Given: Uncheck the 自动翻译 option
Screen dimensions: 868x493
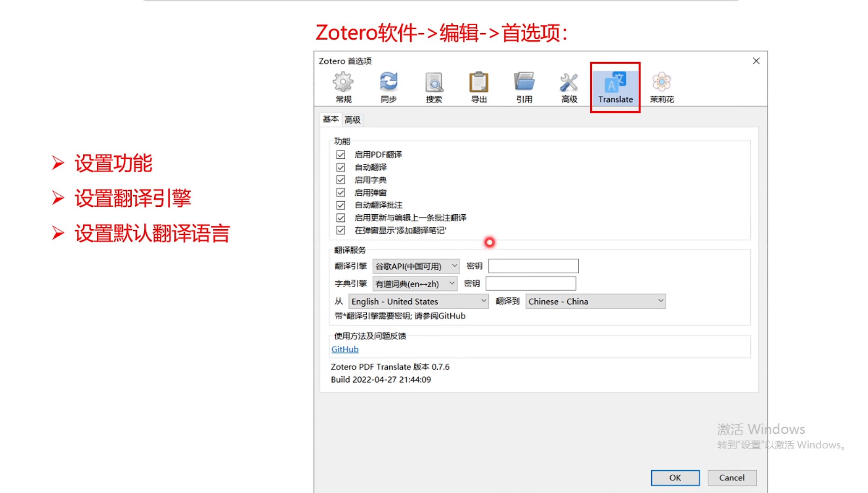Looking at the screenshot, I should coord(340,167).
